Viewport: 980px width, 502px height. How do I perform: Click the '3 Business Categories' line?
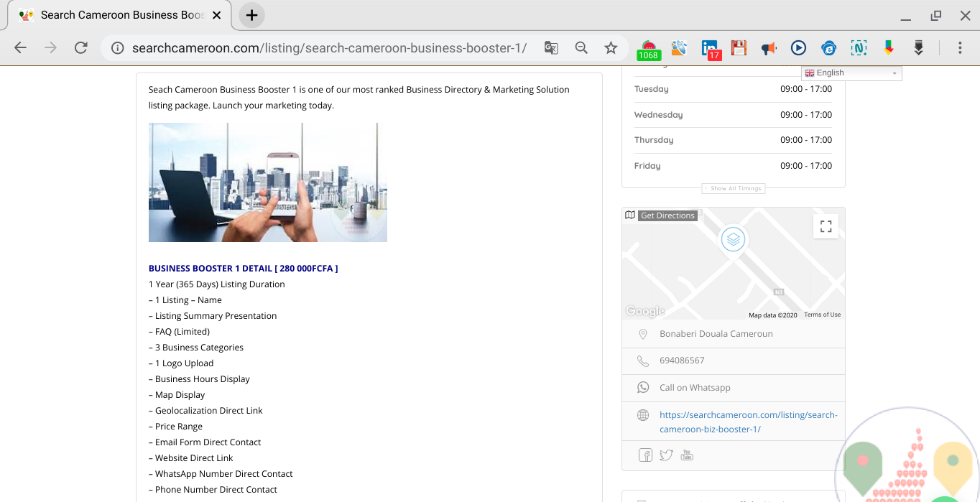[196, 348]
